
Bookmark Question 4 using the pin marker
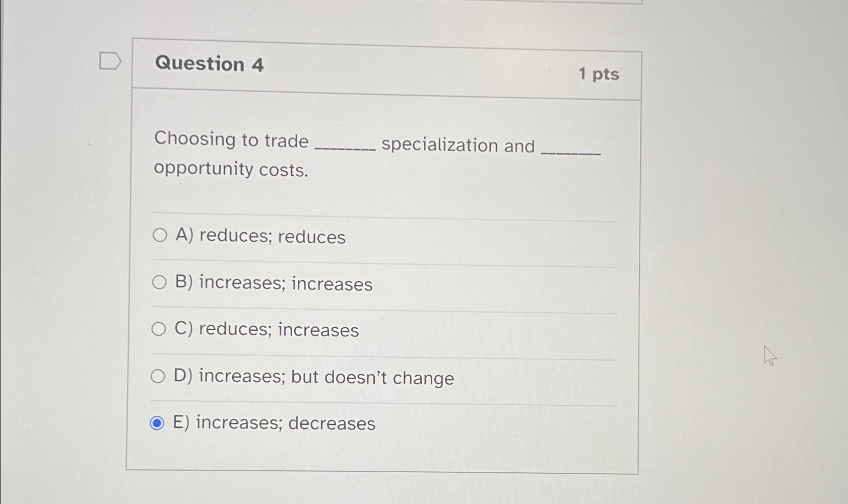(110, 60)
